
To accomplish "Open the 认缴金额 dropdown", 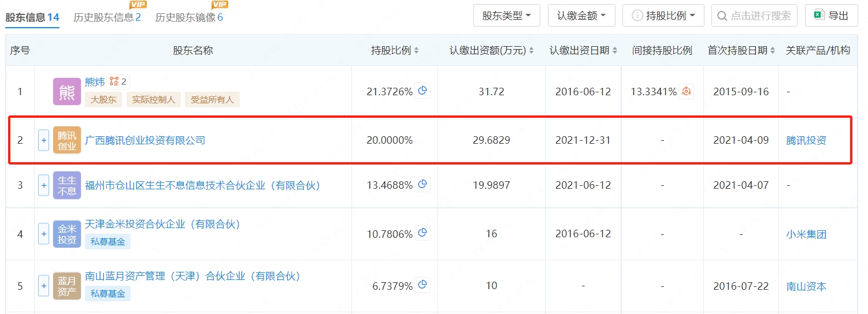I will click(x=581, y=16).
